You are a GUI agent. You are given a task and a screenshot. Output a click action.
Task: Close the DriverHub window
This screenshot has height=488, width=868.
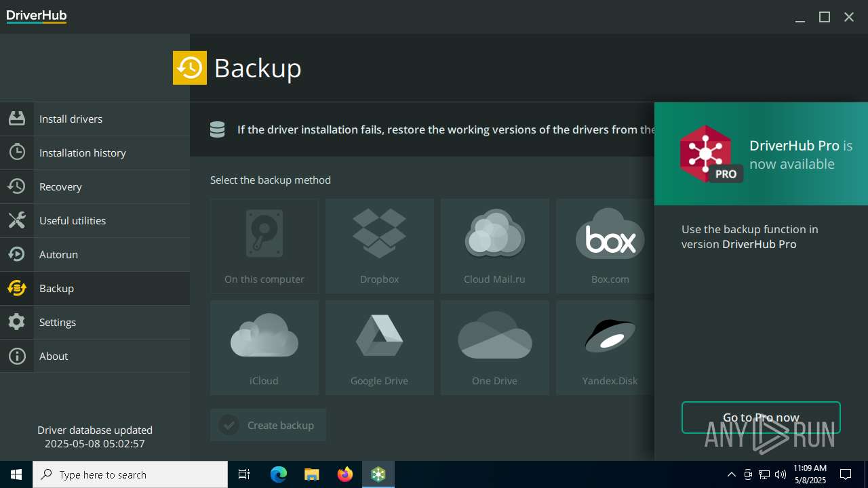849,17
